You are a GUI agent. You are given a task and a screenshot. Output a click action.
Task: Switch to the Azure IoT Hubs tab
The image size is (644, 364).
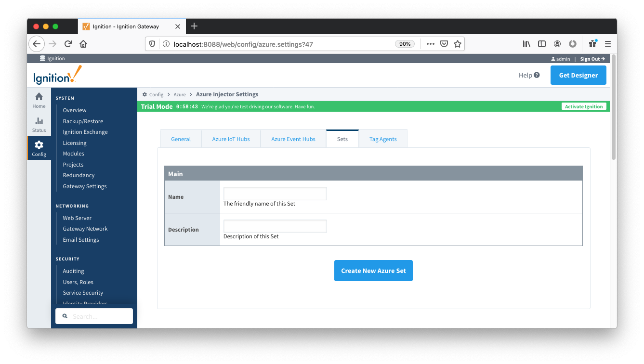(231, 139)
